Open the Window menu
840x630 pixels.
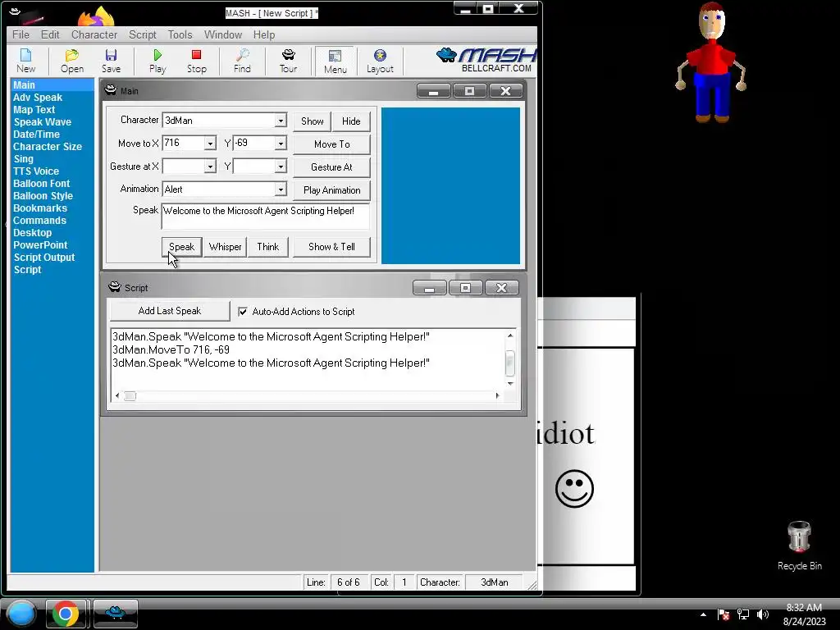(223, 34)
